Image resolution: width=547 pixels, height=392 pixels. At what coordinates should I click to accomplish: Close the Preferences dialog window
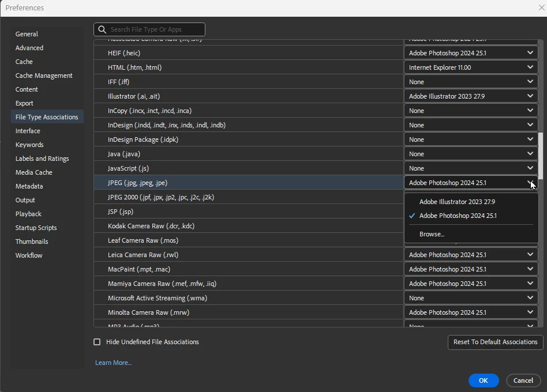(541, 7)
